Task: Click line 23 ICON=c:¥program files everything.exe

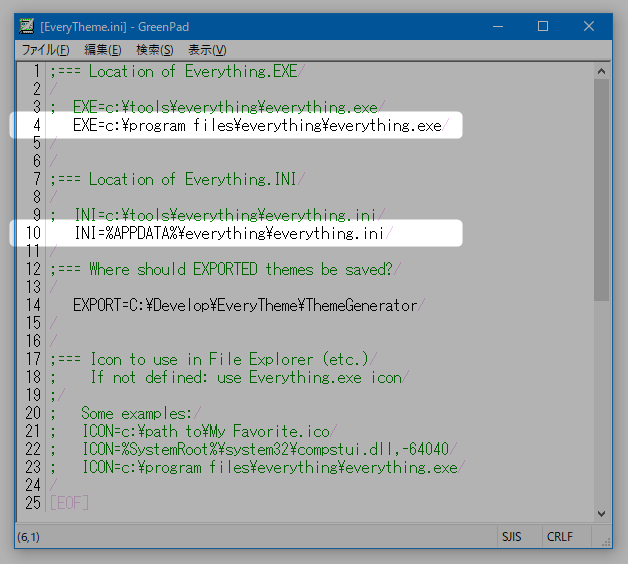Action: tap(254, 467)
